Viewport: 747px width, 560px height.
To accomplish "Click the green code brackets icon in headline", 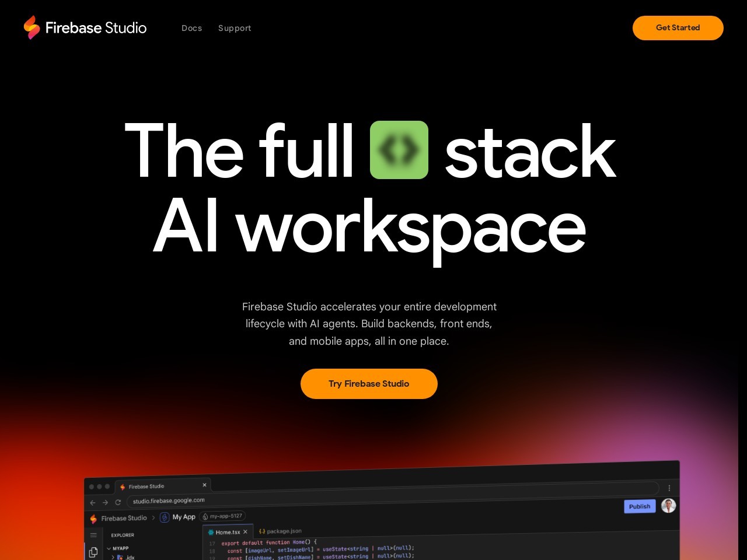I will point(399,150).
